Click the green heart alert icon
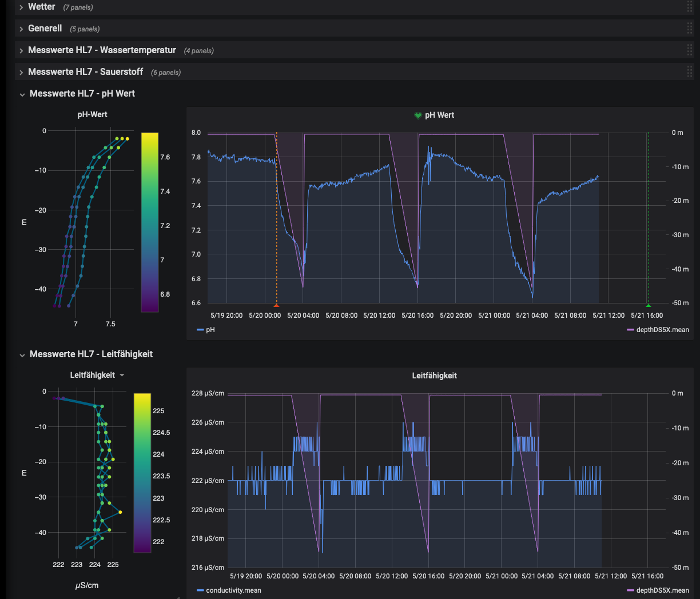Viewport: 700px width, 599px height. 418,115
